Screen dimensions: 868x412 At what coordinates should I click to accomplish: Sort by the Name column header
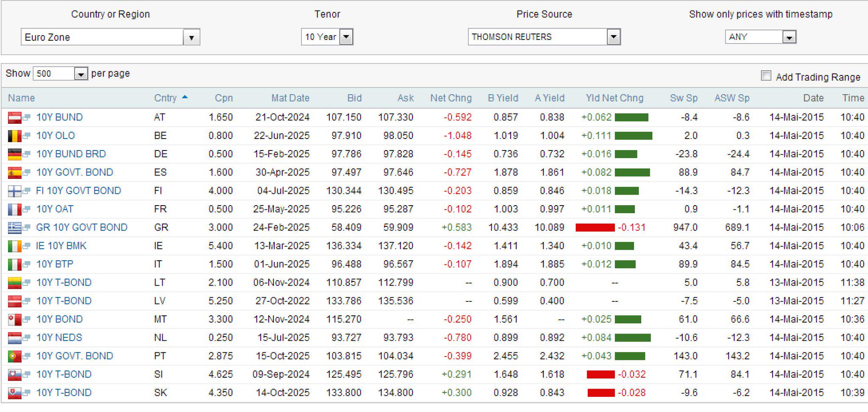click(21, 98)
